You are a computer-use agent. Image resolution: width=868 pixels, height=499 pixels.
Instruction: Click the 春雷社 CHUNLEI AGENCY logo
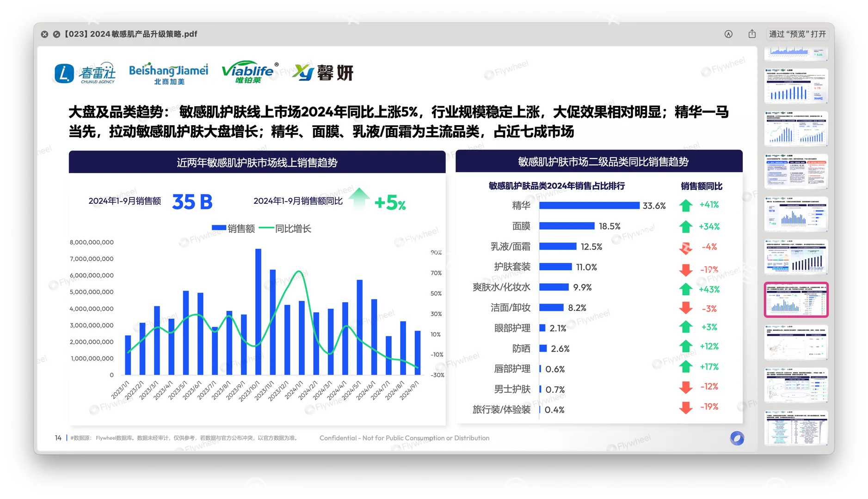86,73
